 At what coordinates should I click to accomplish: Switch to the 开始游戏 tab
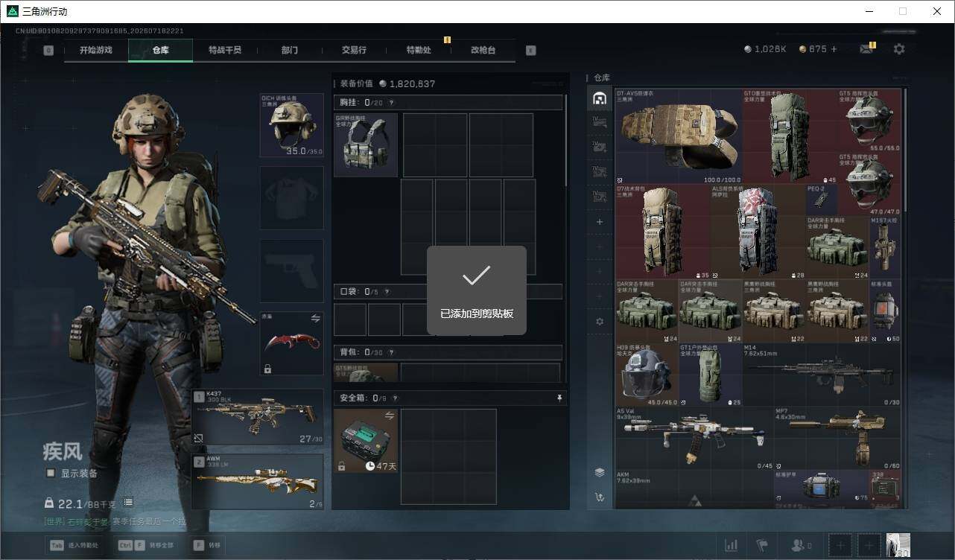click(x=96, y=50)
